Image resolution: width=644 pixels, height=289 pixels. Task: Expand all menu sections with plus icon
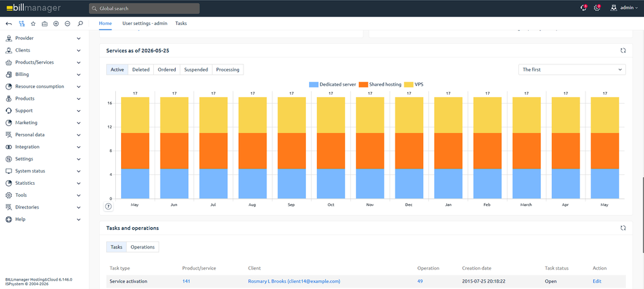(x=56, y=24)
